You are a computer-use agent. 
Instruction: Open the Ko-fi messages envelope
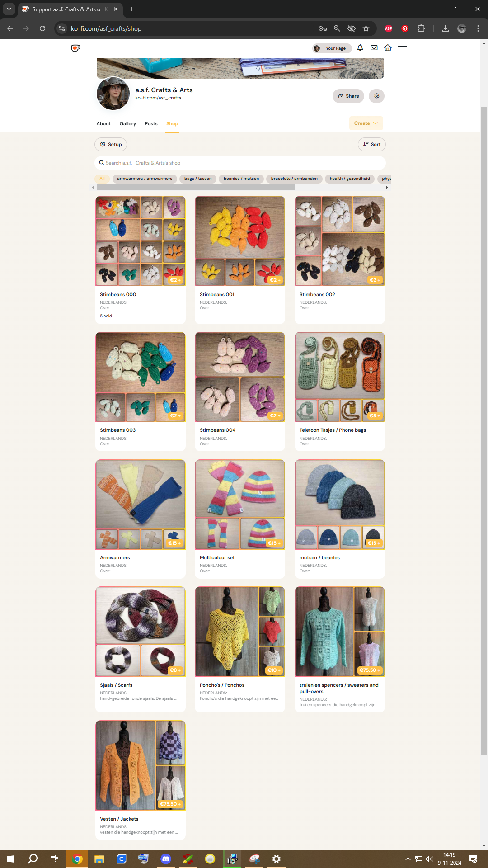[x=374, y=48]
